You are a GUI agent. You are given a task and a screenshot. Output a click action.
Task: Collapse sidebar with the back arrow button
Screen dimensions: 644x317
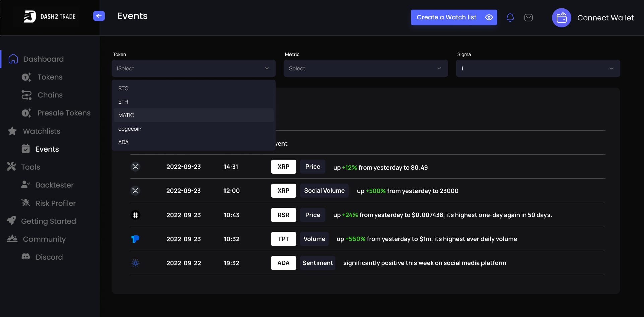pos(99,16)
